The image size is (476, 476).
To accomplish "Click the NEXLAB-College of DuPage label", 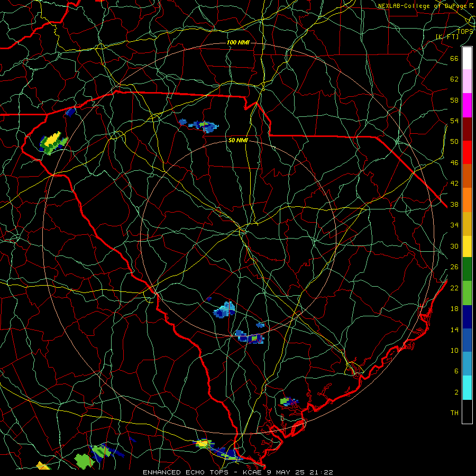I will pos(423,6).
